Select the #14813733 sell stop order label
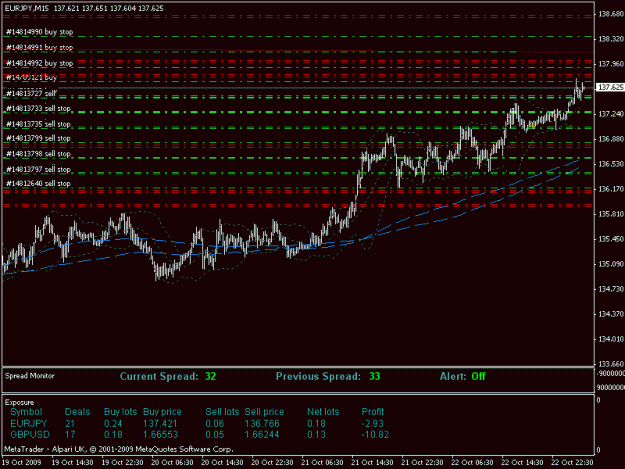This screenshot has height=469, width=625. pyautogui.click(x=38, y=108)
